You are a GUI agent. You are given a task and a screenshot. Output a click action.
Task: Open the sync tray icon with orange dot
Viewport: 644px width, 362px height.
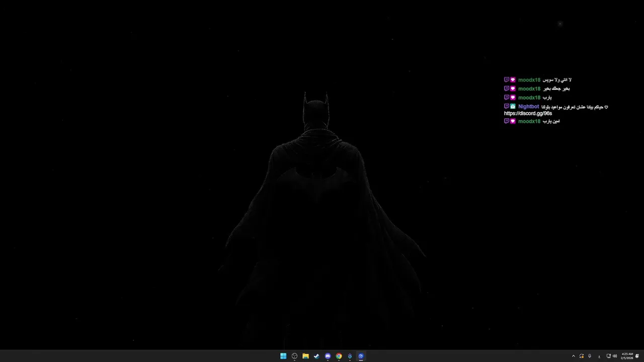[582, 356]
